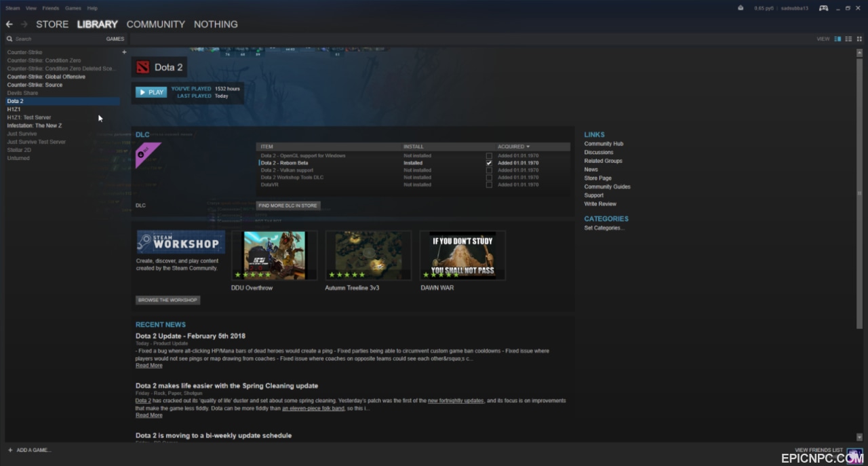Click the plus icon beside Counter-Strike
The width and height of the screenshot is (868, 466).
[124, 52]
